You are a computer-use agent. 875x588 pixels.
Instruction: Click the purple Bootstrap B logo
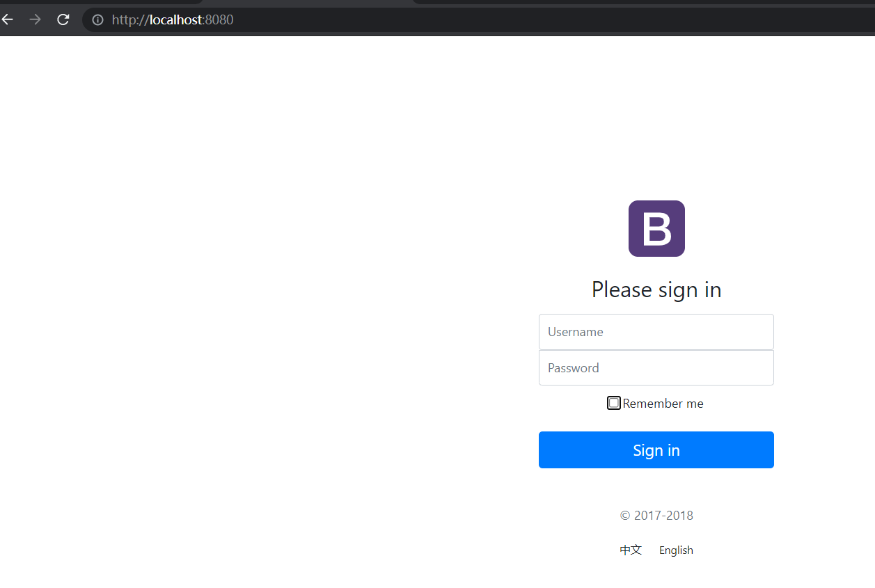(x=656, y=228)
